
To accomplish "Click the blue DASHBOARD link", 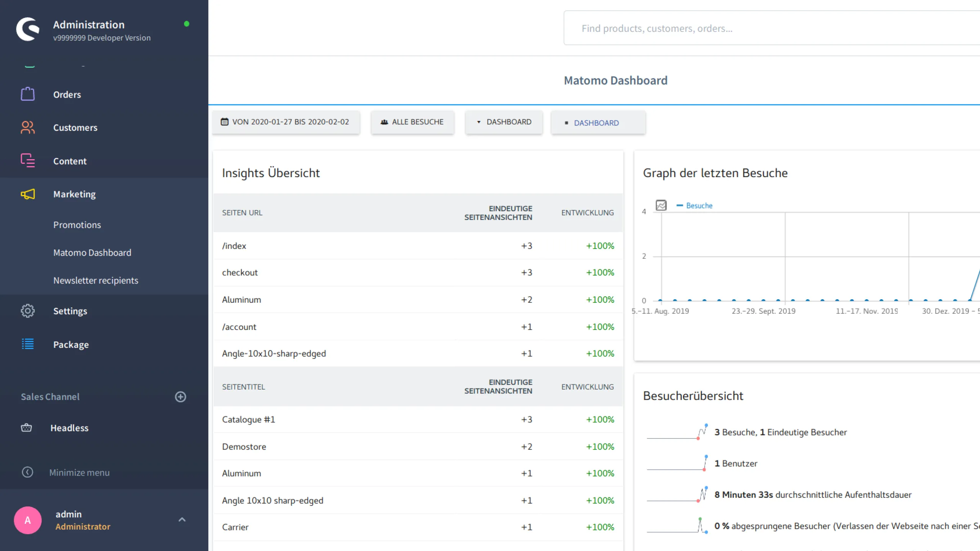I will [x=596, y=123].
